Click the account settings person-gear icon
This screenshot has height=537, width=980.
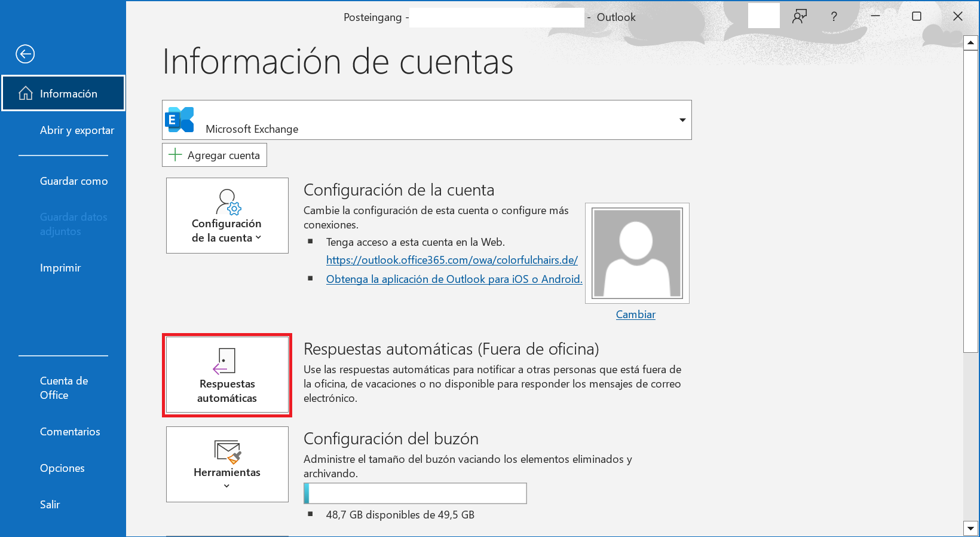[x=228, y=202]
